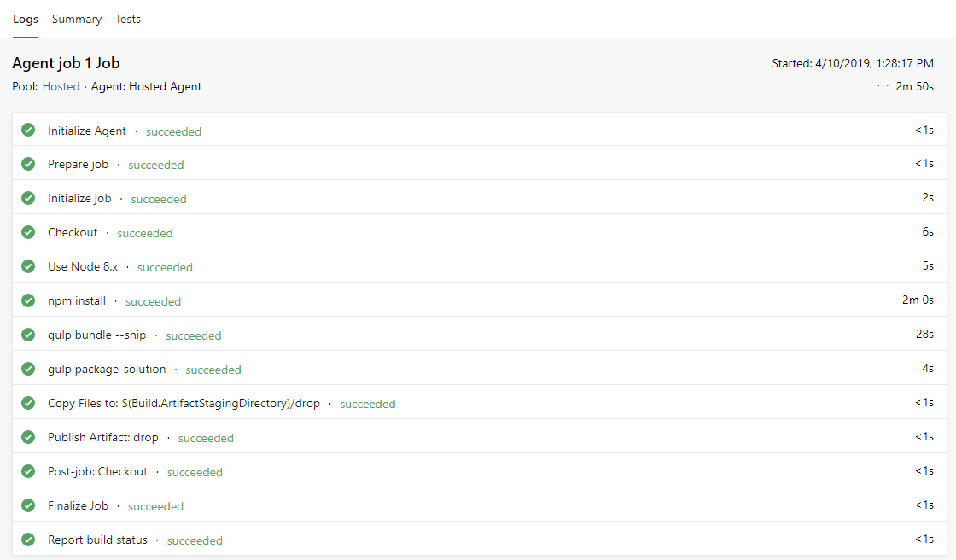
Task: Click the npm install status check icon
Action: 28,300
